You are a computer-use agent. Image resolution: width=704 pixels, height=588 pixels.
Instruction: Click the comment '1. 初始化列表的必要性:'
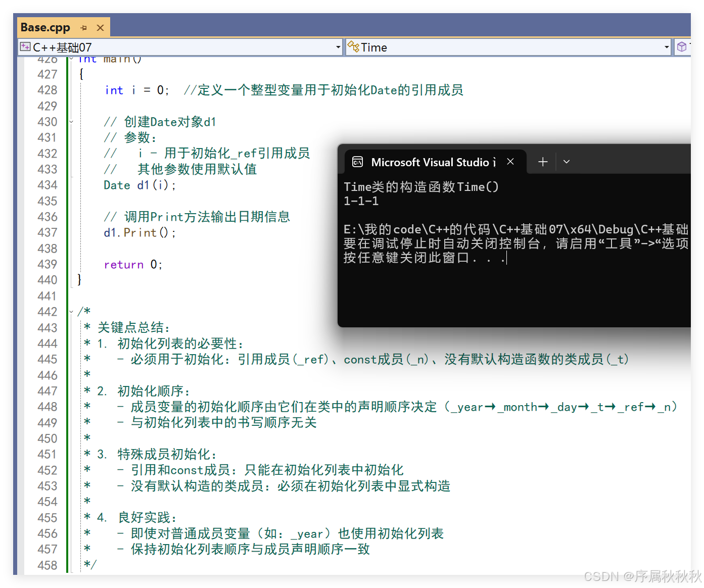[171, 344]
